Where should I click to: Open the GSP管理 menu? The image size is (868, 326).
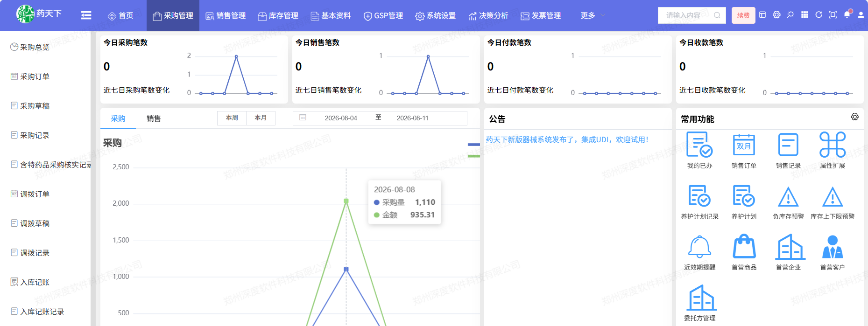click(383, 15)
